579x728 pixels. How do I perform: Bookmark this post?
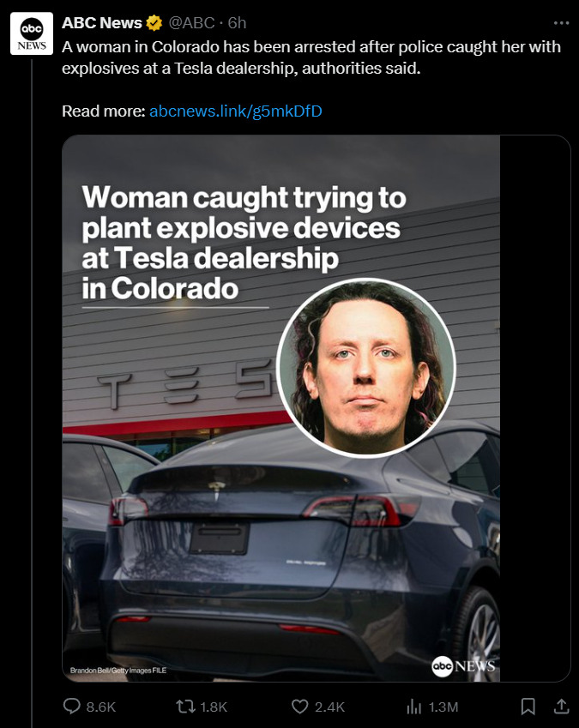[x=528, y=707]
